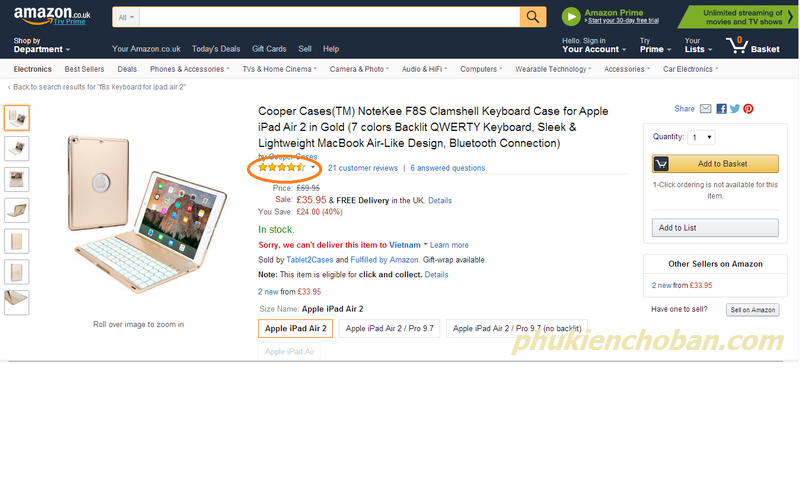
Task: Open the 21 customer reviews link
Action: coord(363,168)
